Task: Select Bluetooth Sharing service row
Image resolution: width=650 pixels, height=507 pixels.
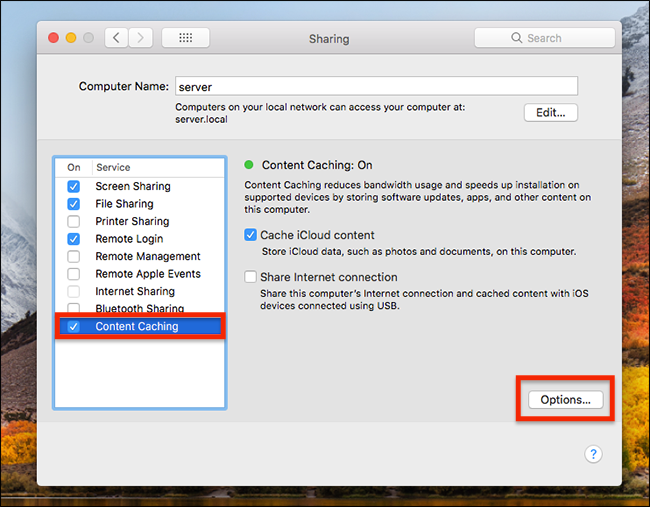Action: tap(140, 307)
